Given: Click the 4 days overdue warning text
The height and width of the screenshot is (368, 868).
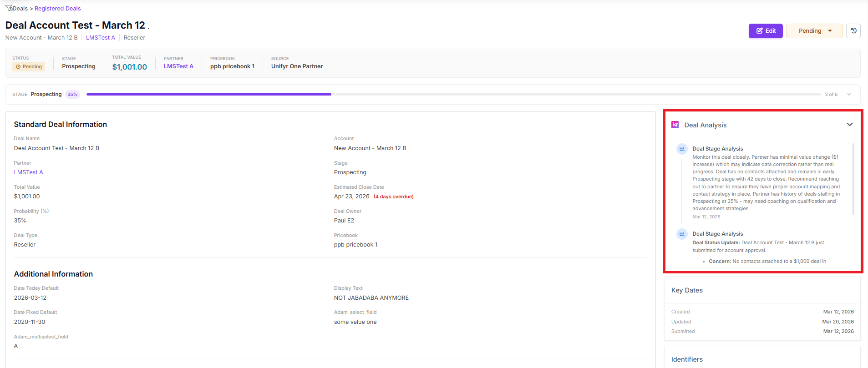Looking at the screenshot, I should pos(394,197).
